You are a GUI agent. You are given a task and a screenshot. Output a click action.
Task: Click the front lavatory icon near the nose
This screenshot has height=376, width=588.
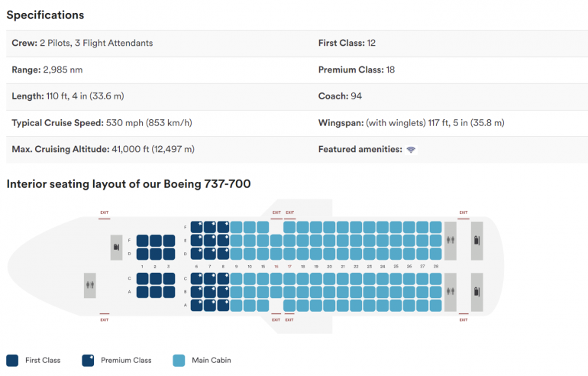(90, 285)
